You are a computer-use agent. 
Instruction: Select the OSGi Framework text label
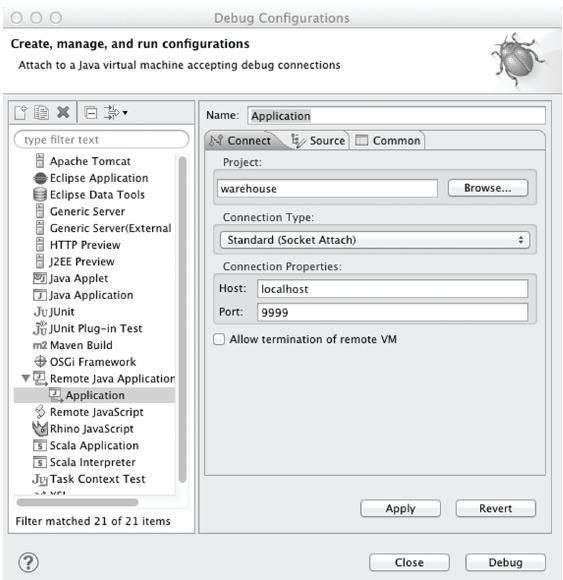click(93, 362)
